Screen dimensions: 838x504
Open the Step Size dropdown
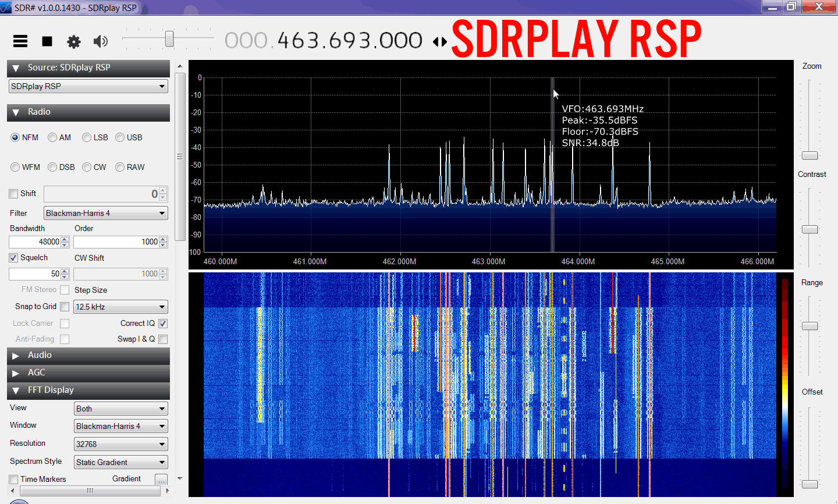120,307
